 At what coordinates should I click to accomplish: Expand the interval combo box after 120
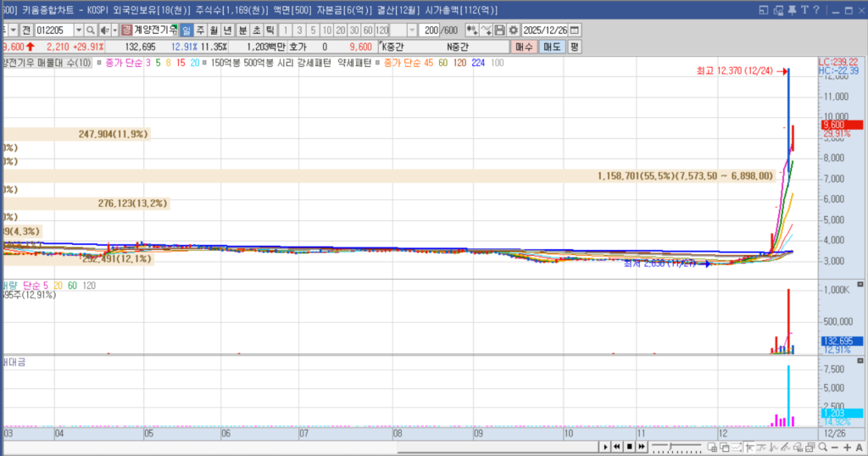[411, 30]
